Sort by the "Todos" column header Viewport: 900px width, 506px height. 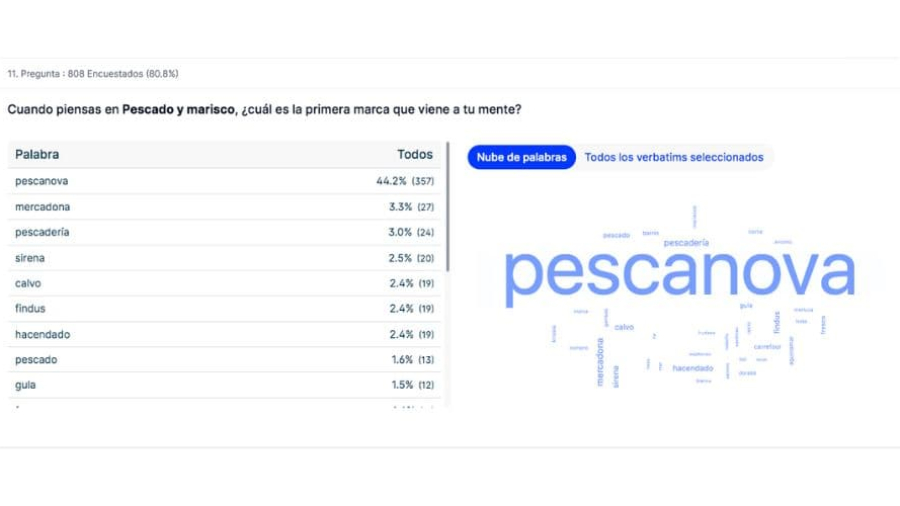pos(414,155)
